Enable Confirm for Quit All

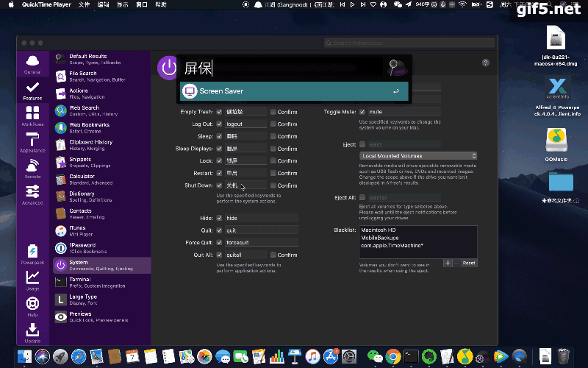click(273, 255)
